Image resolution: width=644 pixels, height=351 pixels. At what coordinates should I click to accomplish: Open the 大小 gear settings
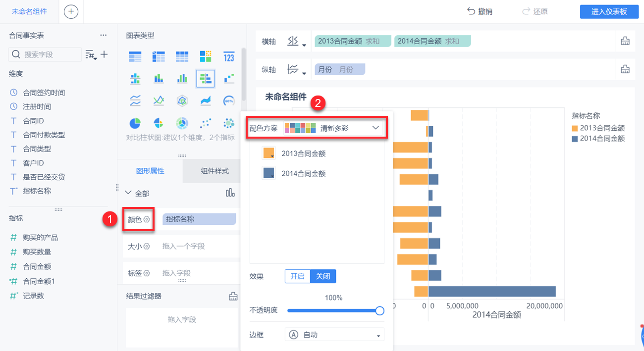(147, 246)
